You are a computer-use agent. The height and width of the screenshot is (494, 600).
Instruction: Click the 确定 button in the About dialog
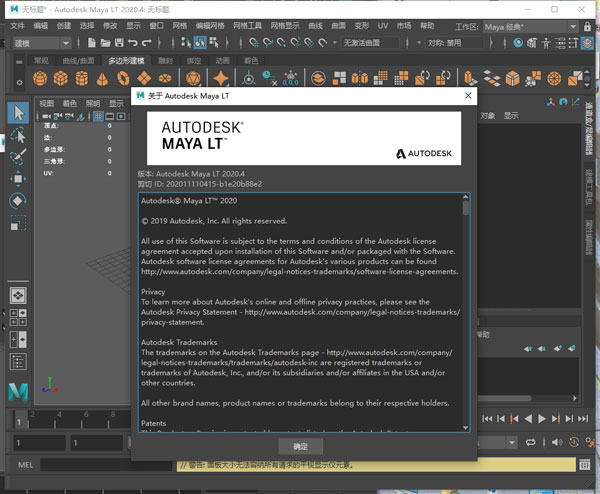click(300, 446)
